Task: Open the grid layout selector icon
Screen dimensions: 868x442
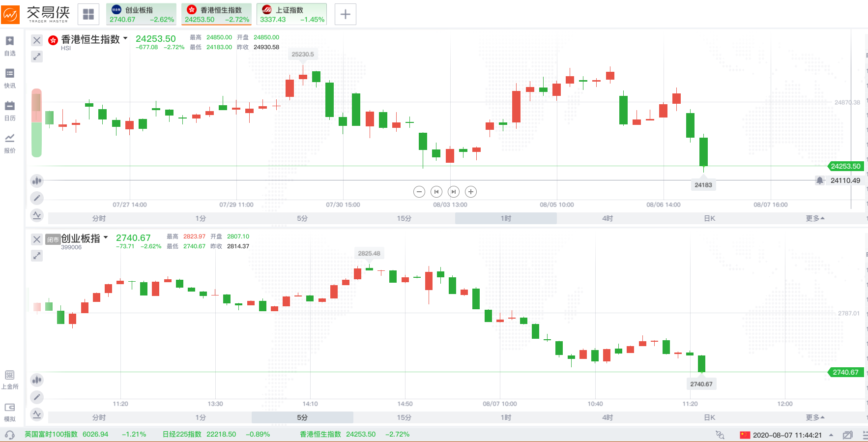Action: [x=88, y=14]
